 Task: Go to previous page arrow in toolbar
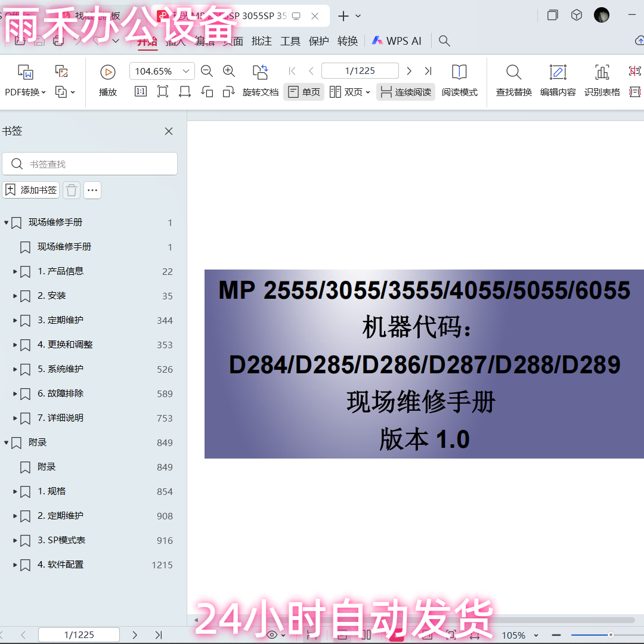311,71
